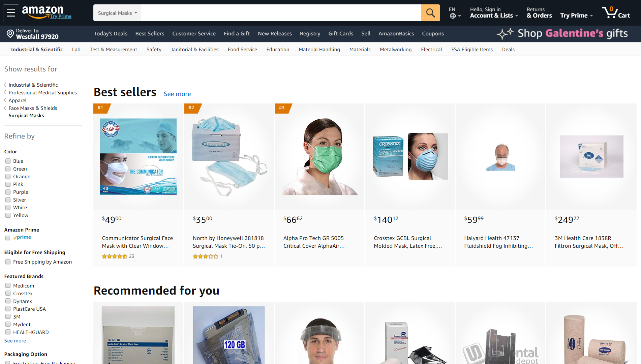
Task: Go back to Face Masks & Shields category
Action: (33, 108)
